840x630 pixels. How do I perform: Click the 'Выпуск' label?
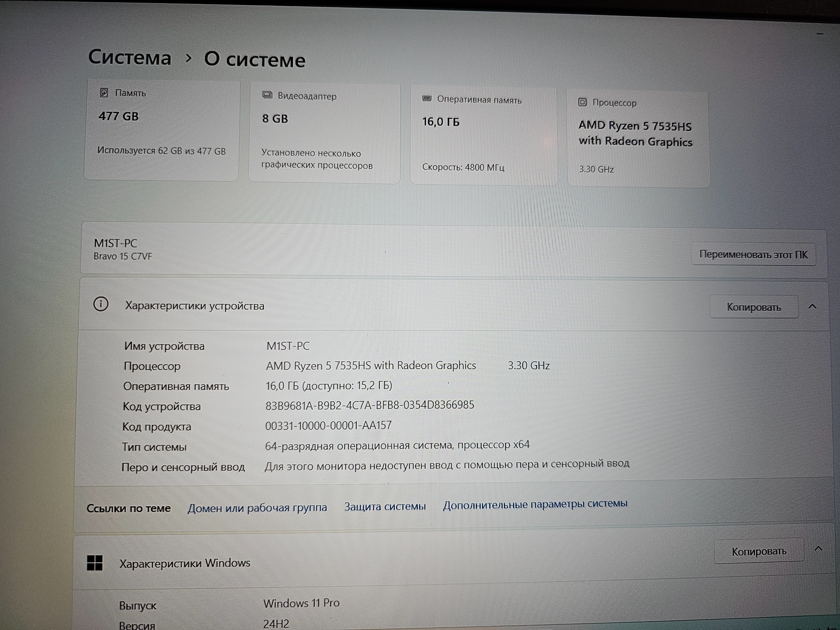click(x=137, y=606)
